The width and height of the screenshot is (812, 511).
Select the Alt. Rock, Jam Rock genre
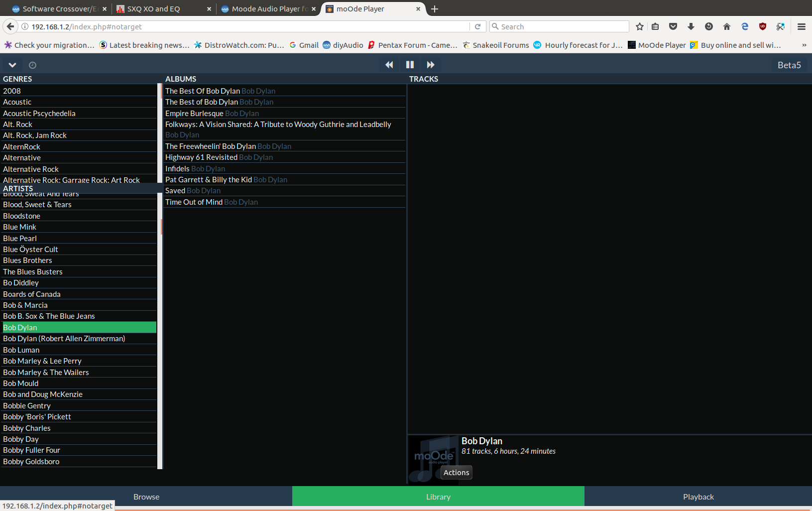(80, 135)
